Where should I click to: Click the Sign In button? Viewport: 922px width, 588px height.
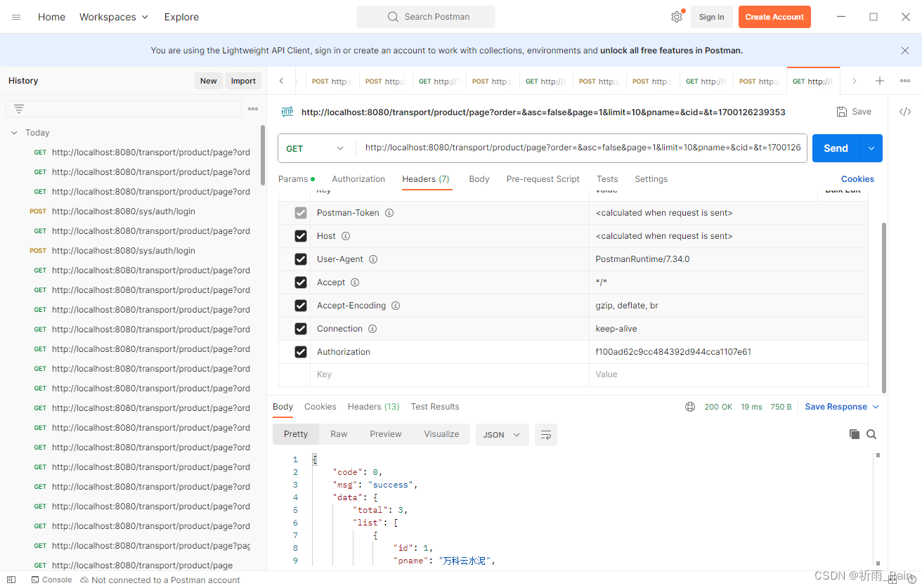[711, 17]
